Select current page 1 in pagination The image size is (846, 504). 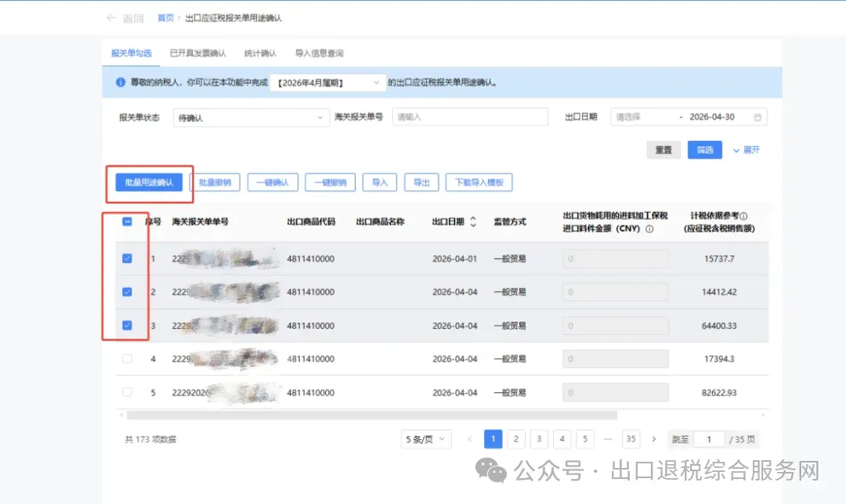pos(493,439)
